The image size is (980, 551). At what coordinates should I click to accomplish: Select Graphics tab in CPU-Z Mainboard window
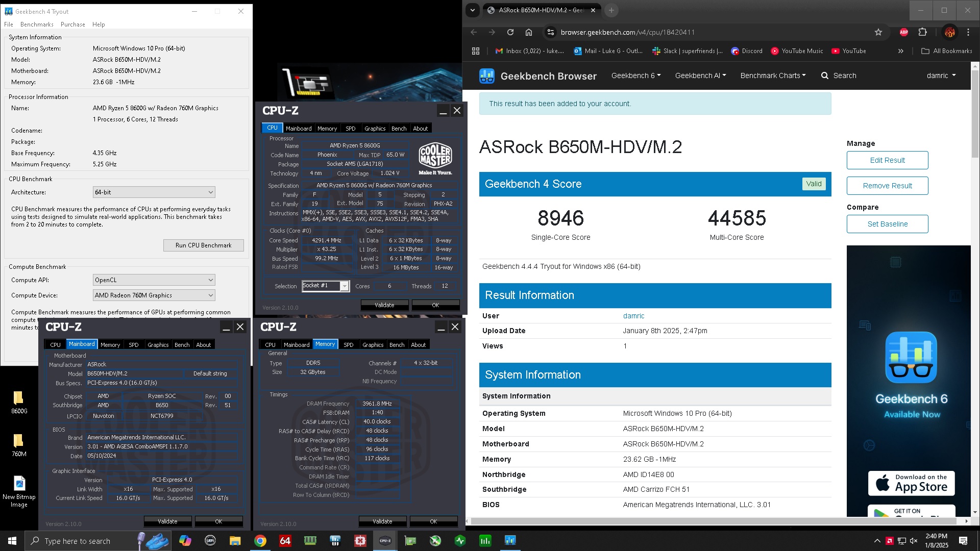click(158, 345)
